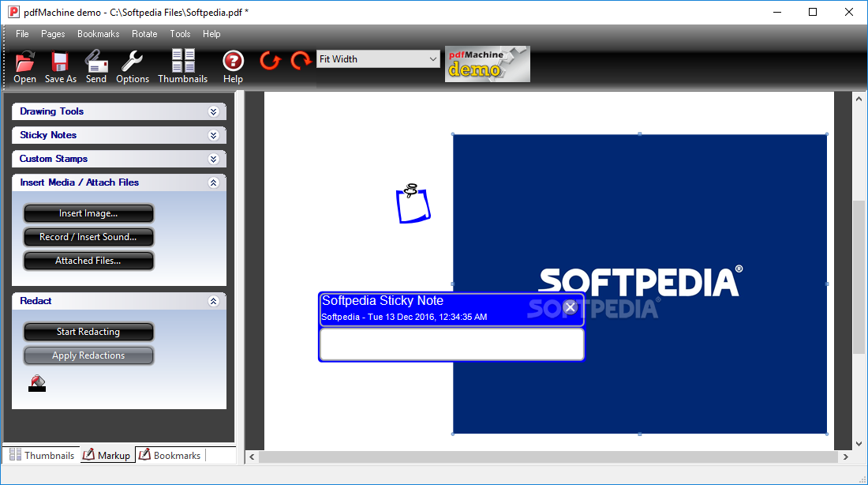Click the Apply Redactions button
The height and width of the screenshot is (485, 868).
pyautogui.click(x=88, y=356)
